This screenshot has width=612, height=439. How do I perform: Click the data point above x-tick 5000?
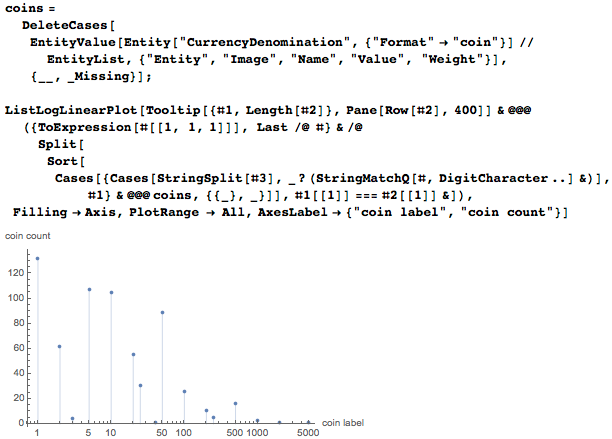tap(308, 422)
